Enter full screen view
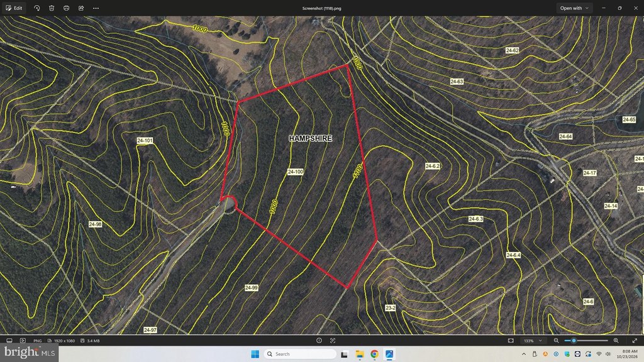This screenshot has width=644, height=362. pyautogui.click(x=635, y=341)
